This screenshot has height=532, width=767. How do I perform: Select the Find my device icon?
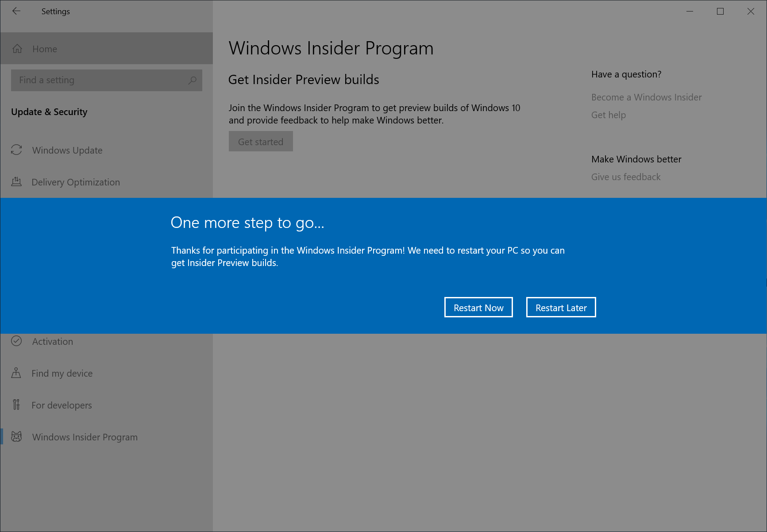click(x=16, y=373)
